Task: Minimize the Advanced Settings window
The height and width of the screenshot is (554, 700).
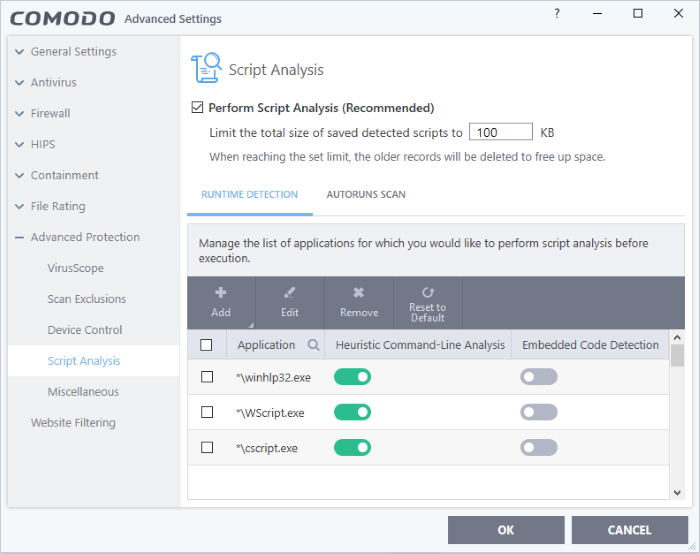Action: pos(597,13)
